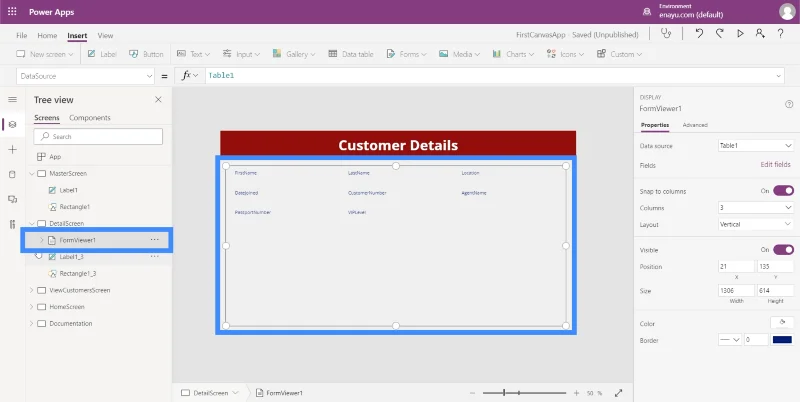
Task: Open the Charts dropdown
Action: (x=513, y=54)
